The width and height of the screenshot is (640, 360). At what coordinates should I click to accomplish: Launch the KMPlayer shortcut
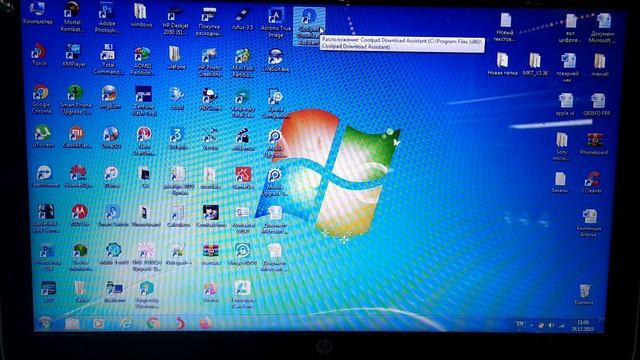(73, 55)
